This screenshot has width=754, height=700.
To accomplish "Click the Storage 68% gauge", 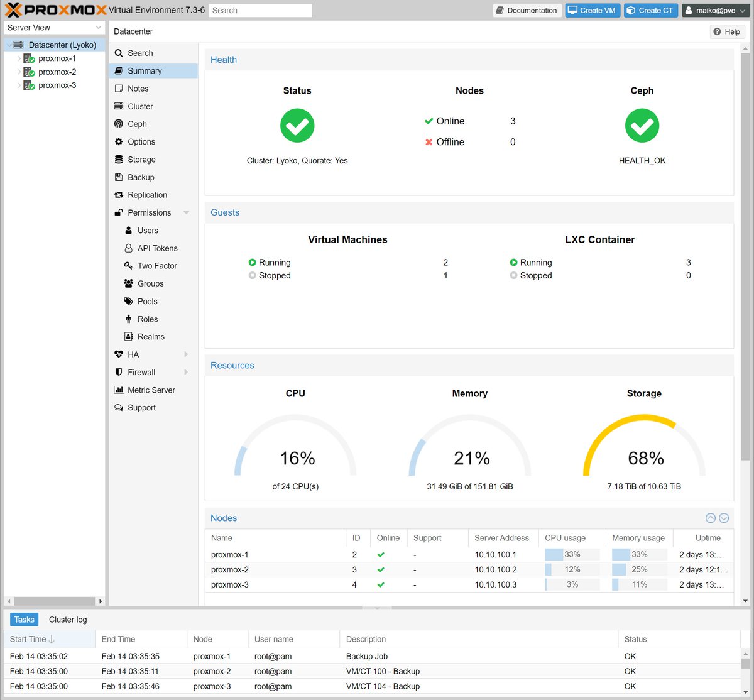I will pyautogui.click(x=644, y=446).
